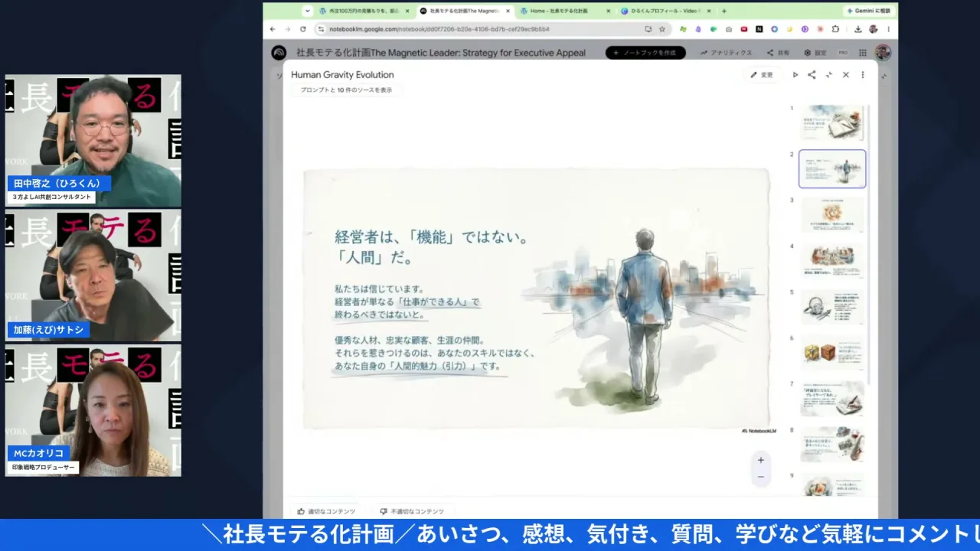The height and width of the screenshot is (551, 980).
Task: Open the tab search dropdown arrow
Action: tap(307, 11)
